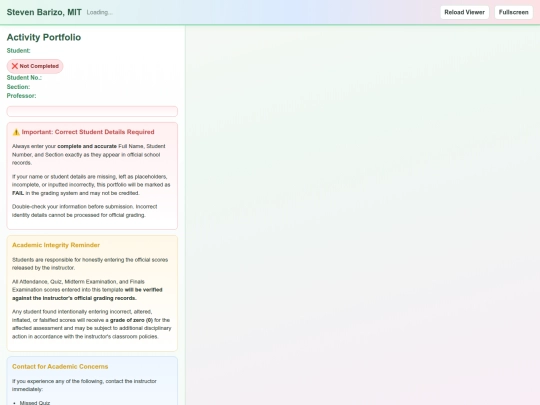Click 'If you experience any of the following' text

(x=84, y=385)
